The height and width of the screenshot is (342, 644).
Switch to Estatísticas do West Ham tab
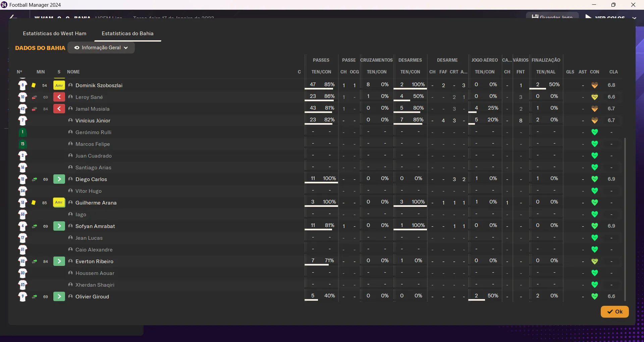(55, 34)
